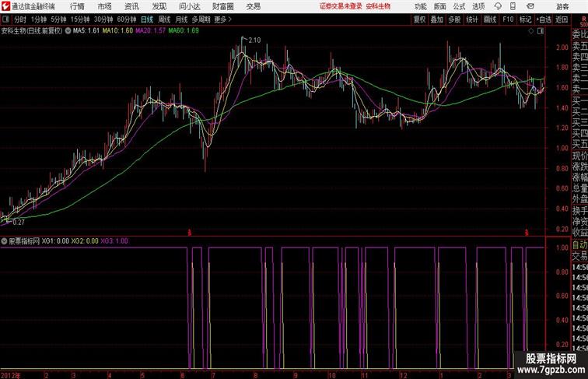Open 发现 menu

(x=159, y=6)
